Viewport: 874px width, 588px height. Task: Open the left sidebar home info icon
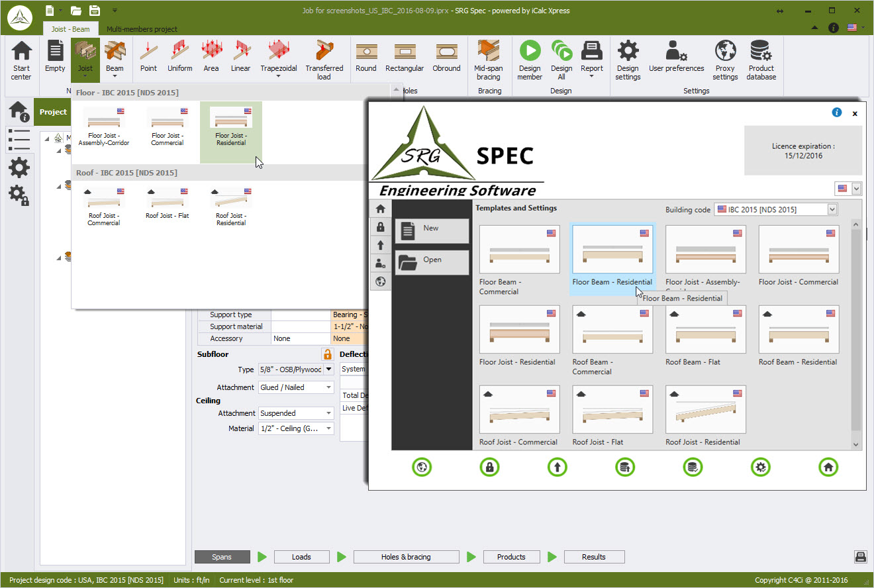coord(19,112)
